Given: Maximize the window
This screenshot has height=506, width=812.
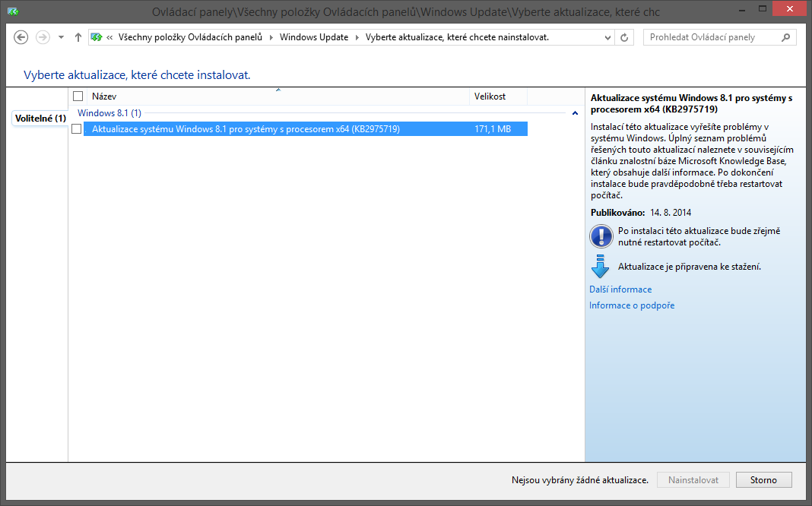Looking at the screenshot, I should 763,8.
